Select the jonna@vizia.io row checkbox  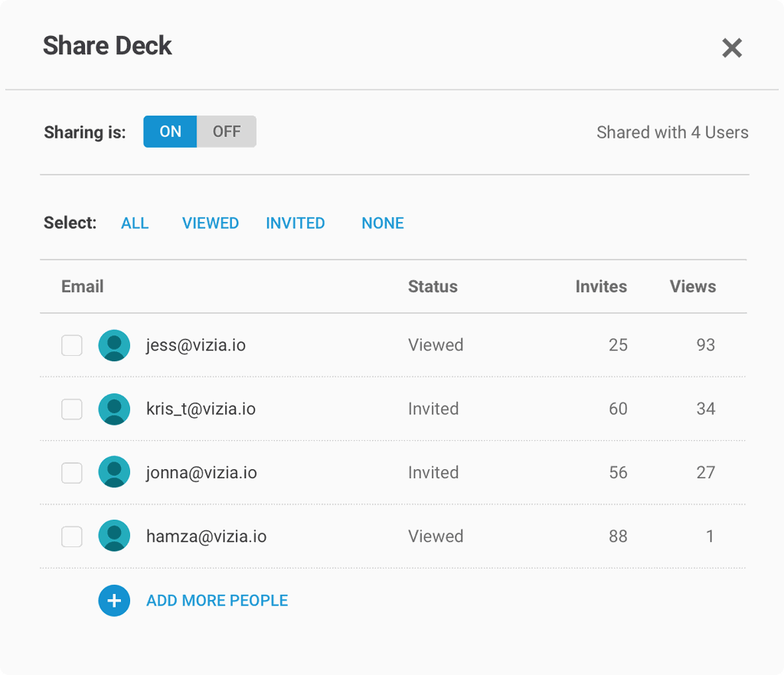[72, 473]
